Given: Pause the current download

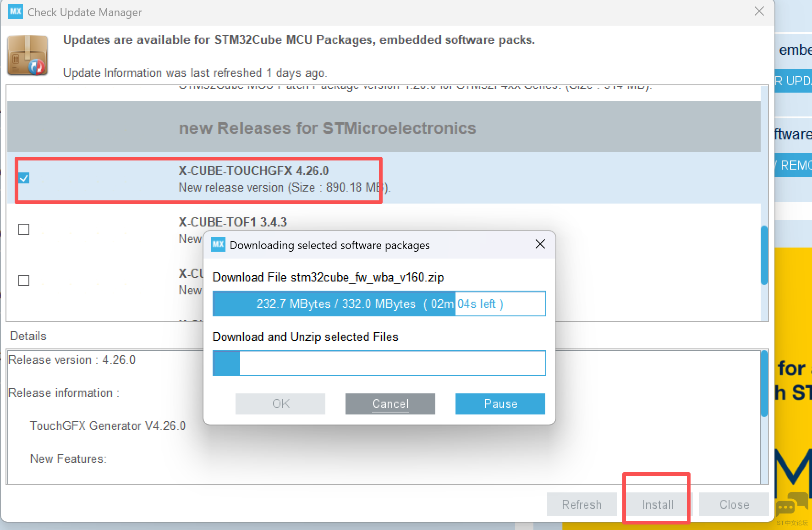Looking at the screenshot, I should (x=500, y=404).
